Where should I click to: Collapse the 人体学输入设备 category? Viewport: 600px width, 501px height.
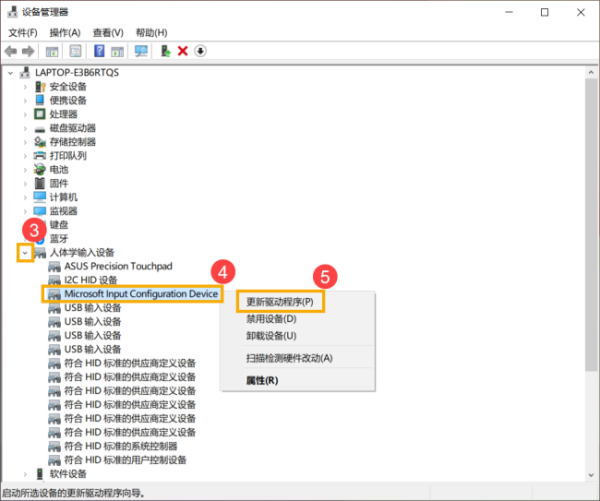coord(25,253)
